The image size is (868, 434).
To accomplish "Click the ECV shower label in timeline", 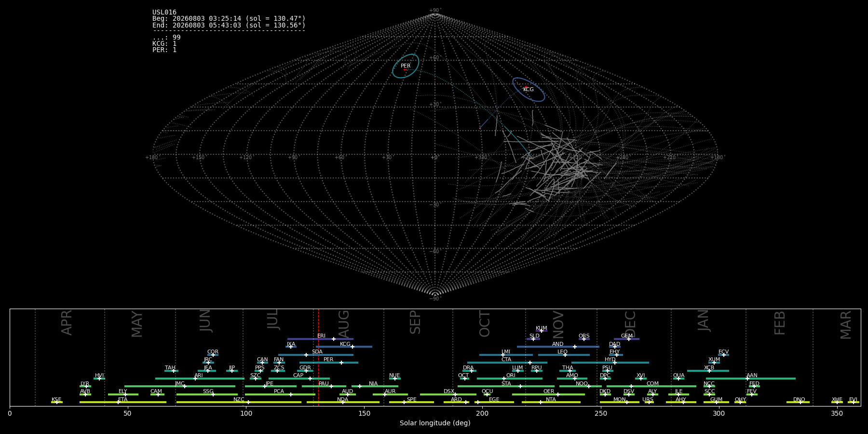I will click(x=723, y=352).
